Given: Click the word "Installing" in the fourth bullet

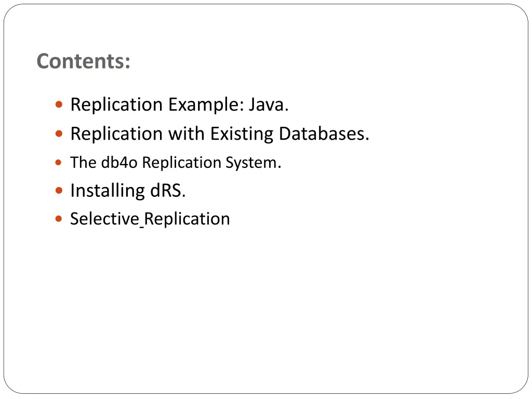Looking at the screenshot, I should click(108, 191).
